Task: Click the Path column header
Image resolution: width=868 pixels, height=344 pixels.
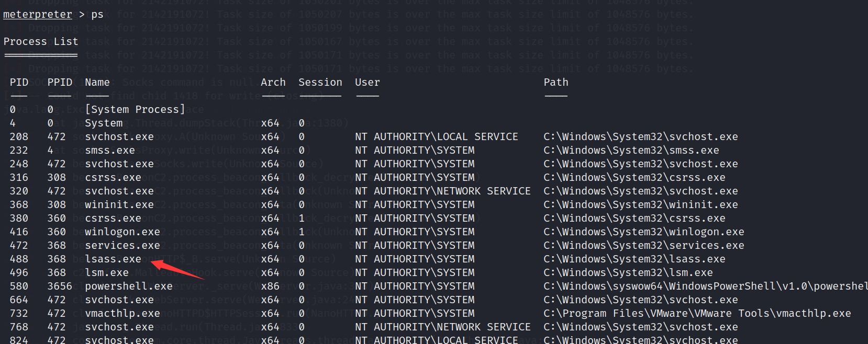Action: click(555, 82)
